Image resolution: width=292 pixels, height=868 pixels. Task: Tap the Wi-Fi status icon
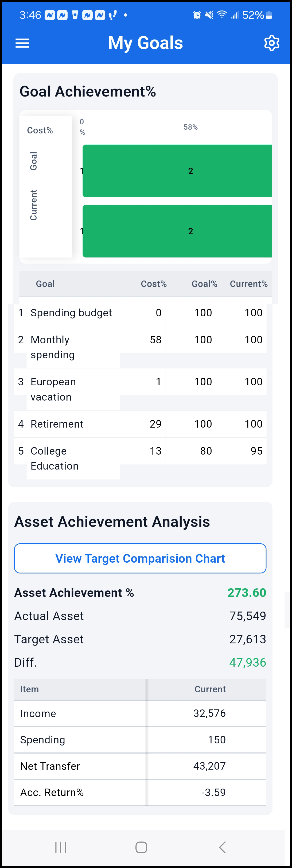point(222,14)
